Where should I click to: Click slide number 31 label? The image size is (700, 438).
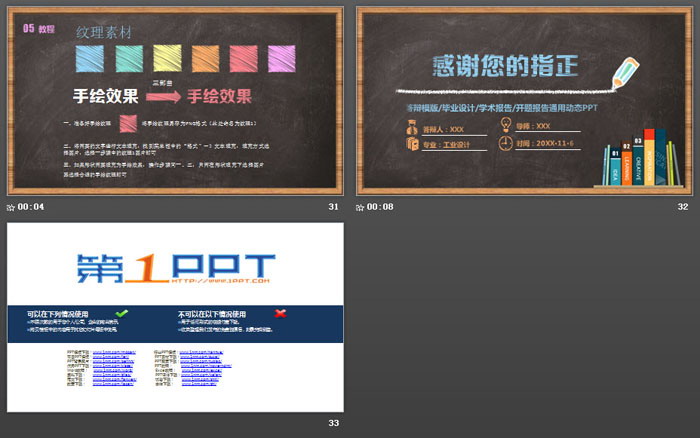pyautogui.click(x=333, y=207)
